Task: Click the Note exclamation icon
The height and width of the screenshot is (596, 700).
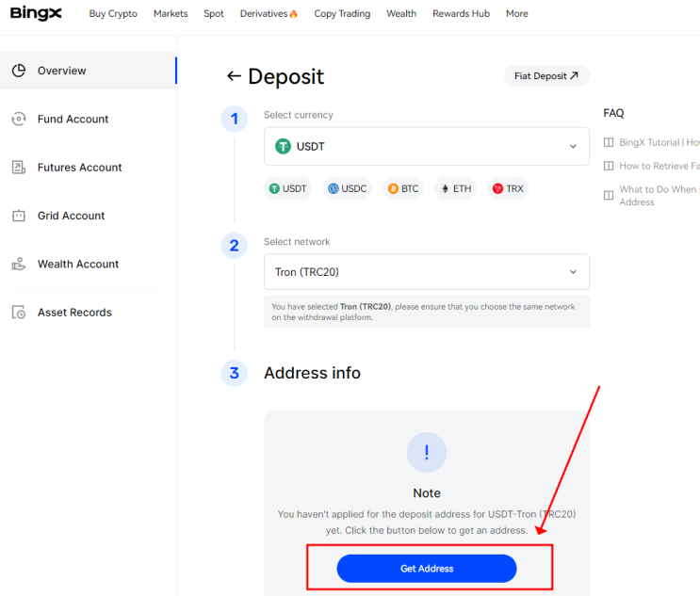Action: click(427, 452)
